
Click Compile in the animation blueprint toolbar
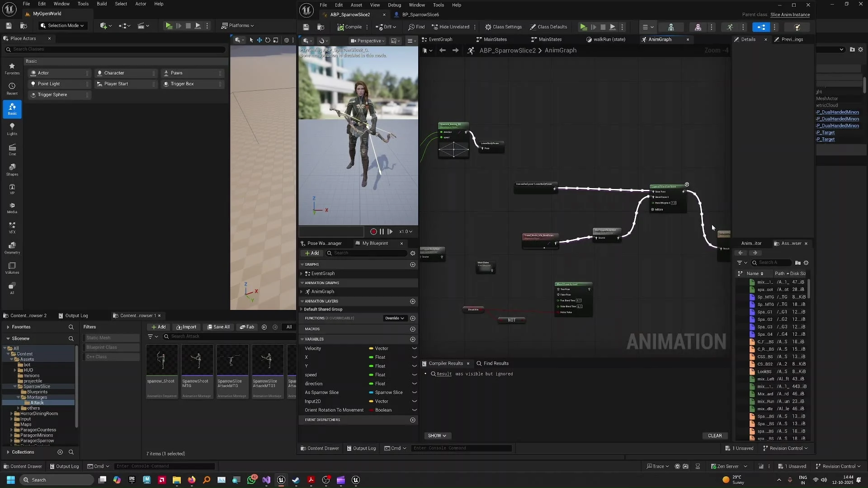pyautogui.click(x=349, y=27)
